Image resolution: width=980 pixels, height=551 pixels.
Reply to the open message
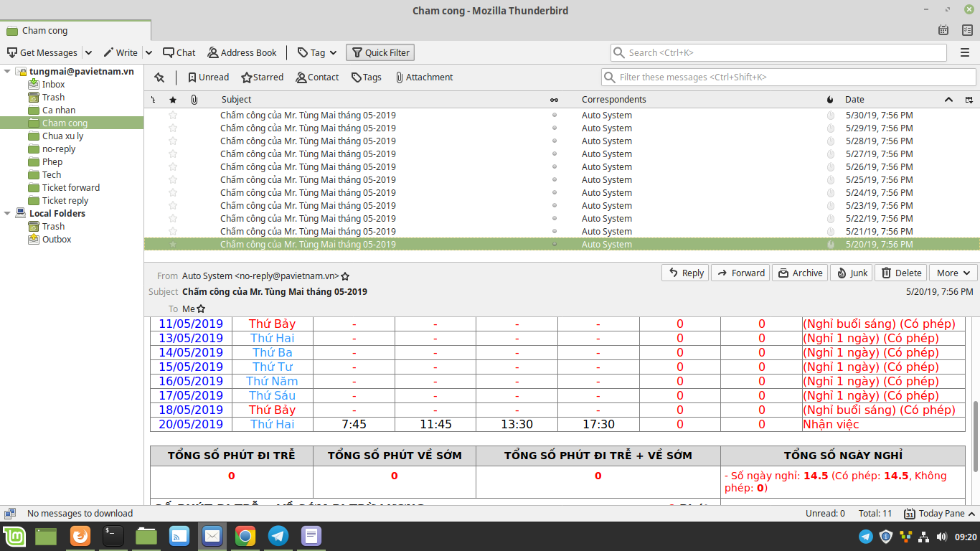tap(685, 273)
